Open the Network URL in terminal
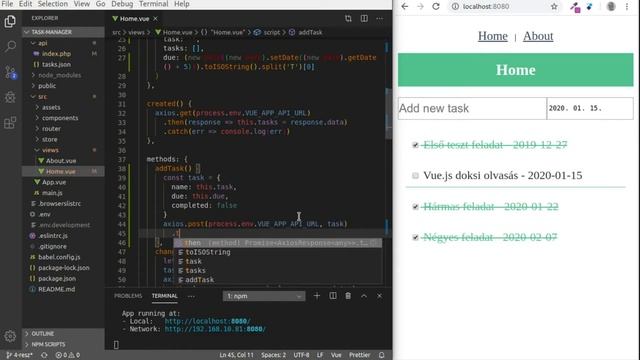Image resolution: width=640 pixels, height=360 pixels. point(215,329)
